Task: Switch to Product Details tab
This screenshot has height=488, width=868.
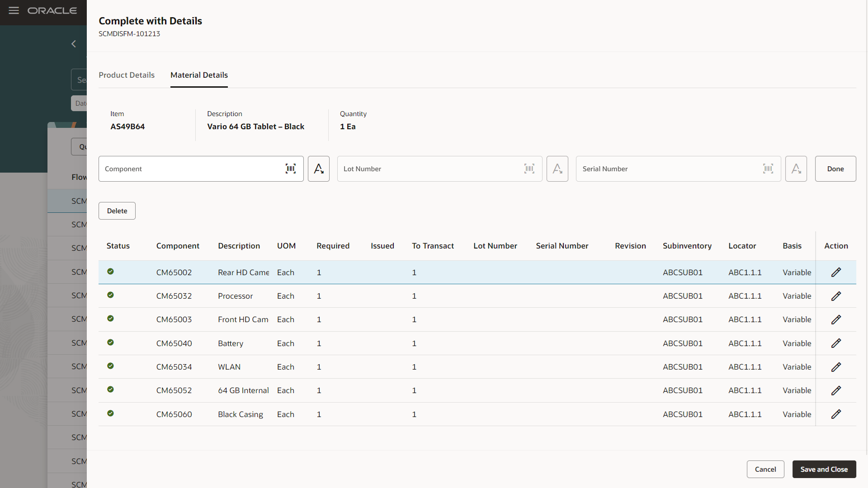Action: pos(127,75)
